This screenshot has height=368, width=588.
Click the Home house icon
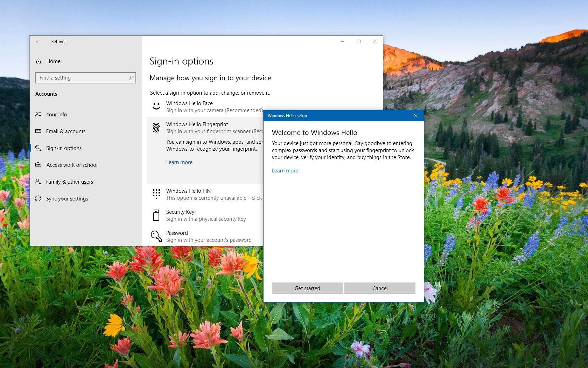pyautogui.click(x=38, y=61)
